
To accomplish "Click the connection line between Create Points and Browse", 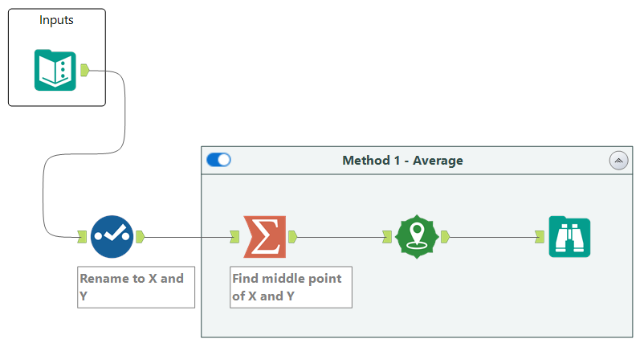I will (492, 236).
